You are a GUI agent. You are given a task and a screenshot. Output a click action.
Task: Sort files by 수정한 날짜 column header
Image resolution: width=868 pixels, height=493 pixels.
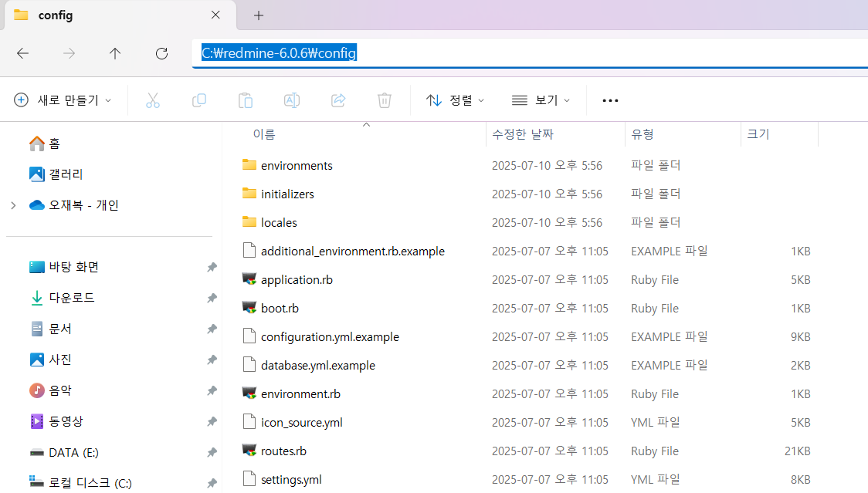(523, 134)
